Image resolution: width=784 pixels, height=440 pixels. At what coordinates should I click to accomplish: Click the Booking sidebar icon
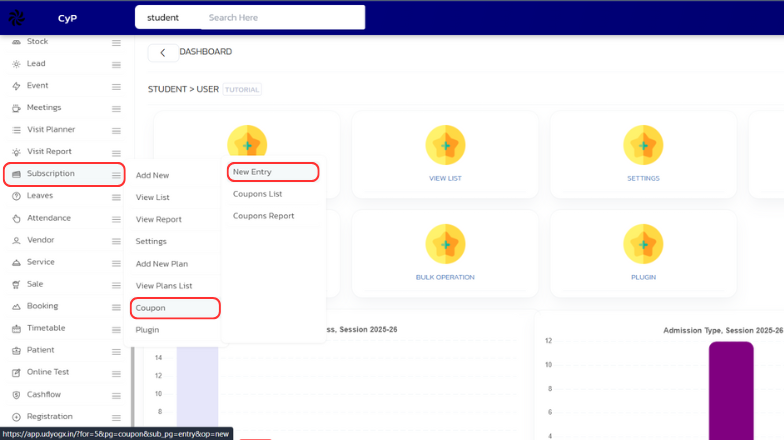16,306
